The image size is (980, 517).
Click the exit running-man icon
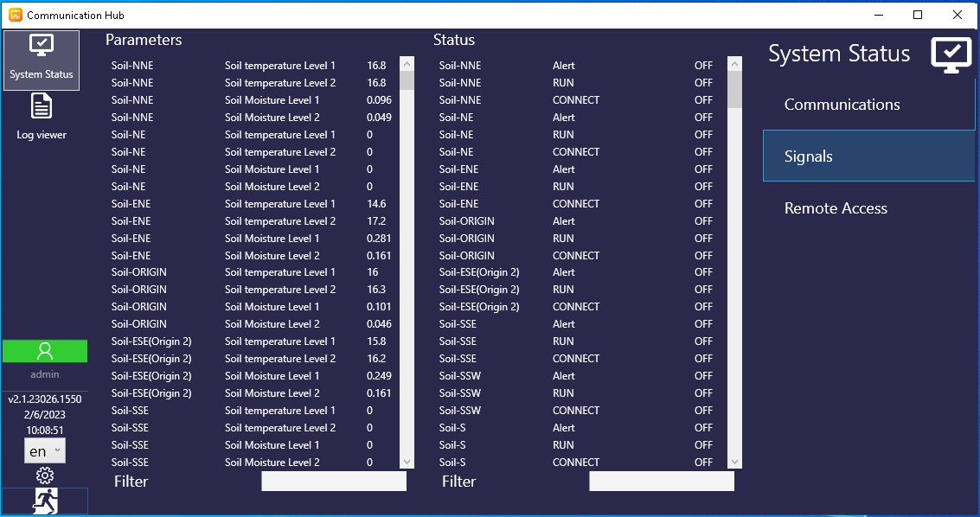pos(45,501)
